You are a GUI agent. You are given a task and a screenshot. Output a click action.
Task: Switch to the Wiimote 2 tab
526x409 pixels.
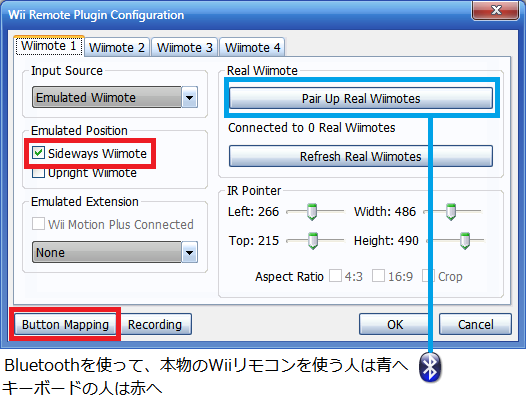[x=116, y=47]
